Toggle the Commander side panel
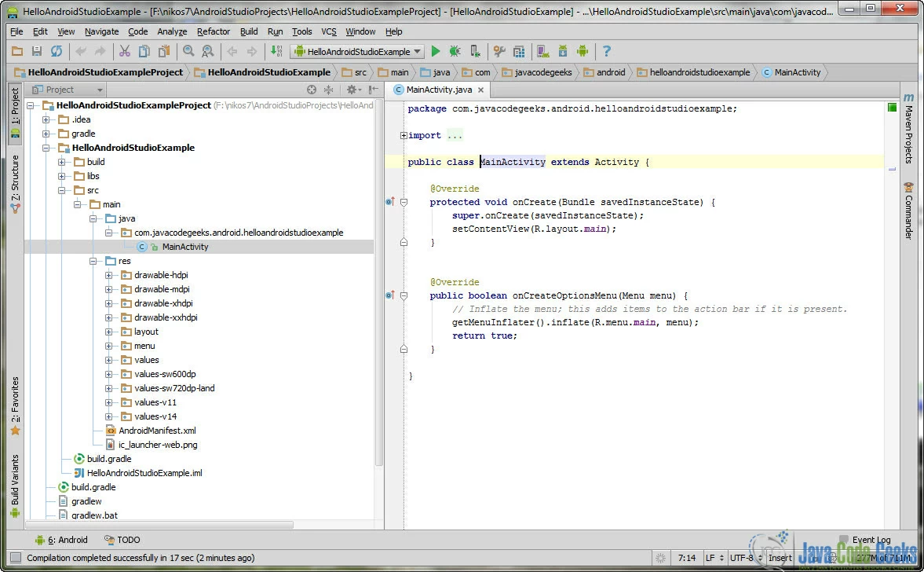This screenshot has width=924, height=572. coord(908,211)
